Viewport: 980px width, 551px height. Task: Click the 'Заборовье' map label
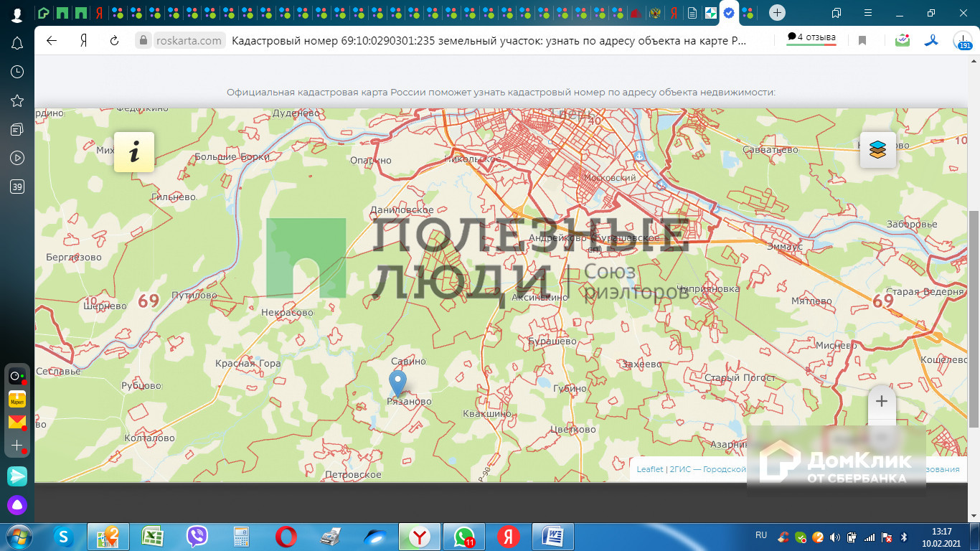[x=912, y=225]
